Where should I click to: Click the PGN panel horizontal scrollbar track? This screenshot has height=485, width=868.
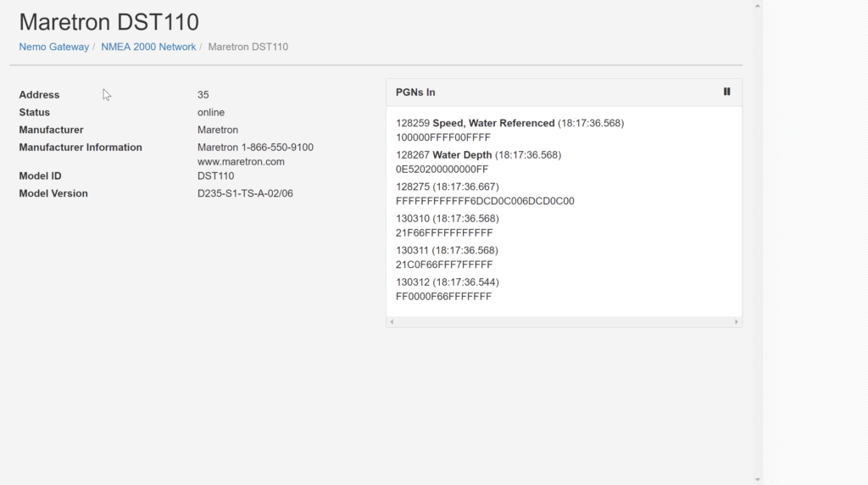[x=564, y=321]
